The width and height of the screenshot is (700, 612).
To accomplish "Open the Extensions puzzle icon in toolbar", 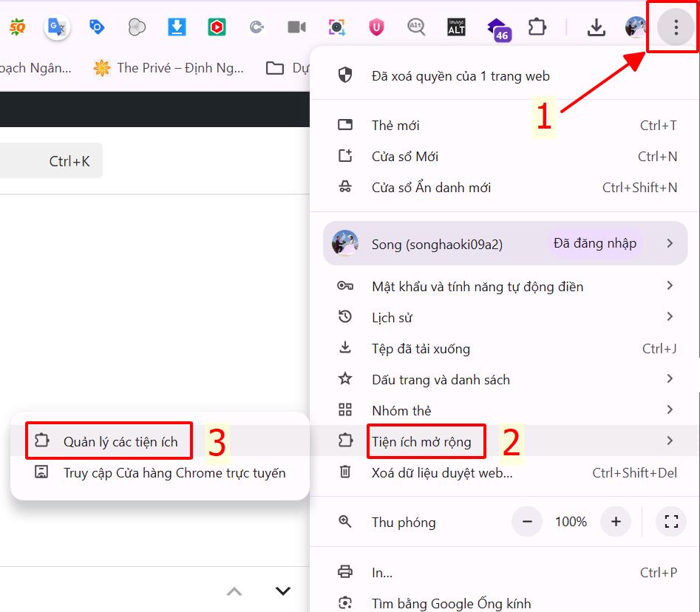I will click(x=537, y=27).
